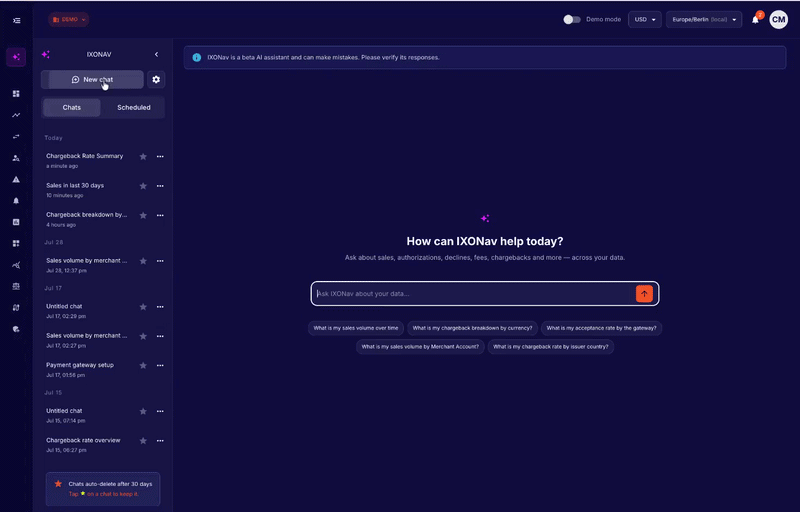The height and width of the screenshot is (512, 800).
Task: Open the pie chart icon at rail bottom
Action: (16, 329)
